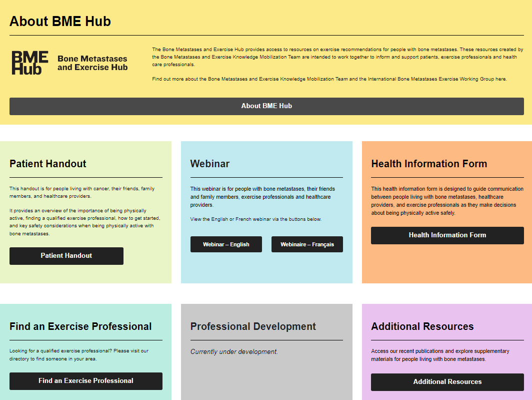Image resolution: width=532 pixels, height=400 pixels.
Task: Open the About BME Hub page
Action: (266, 106)
